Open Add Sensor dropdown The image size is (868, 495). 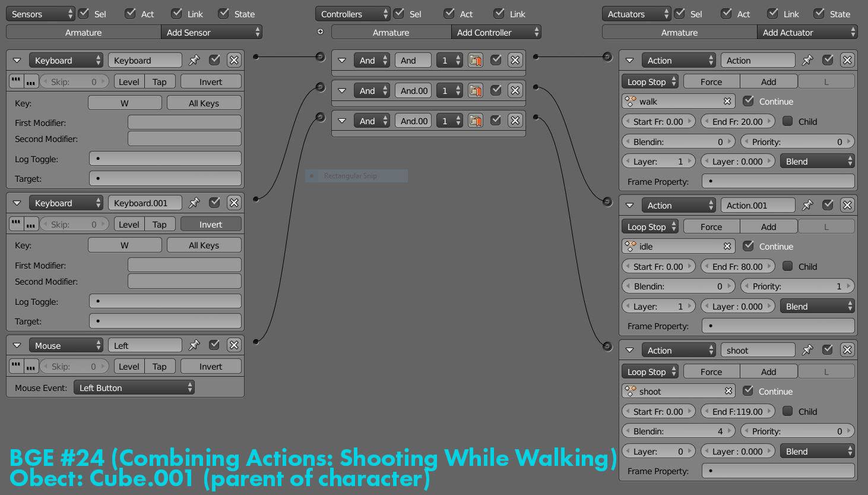(211, 32)
